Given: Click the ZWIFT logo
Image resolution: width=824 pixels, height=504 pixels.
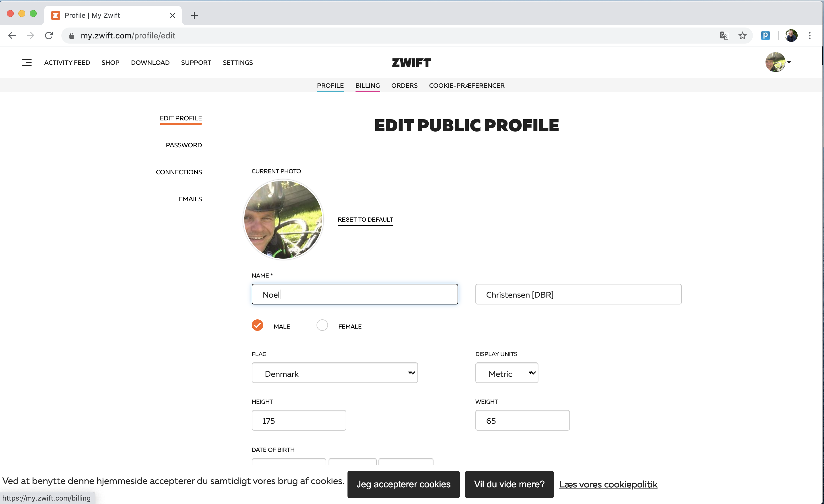Looking at the screenshot, I should click(x=412, y=62).
